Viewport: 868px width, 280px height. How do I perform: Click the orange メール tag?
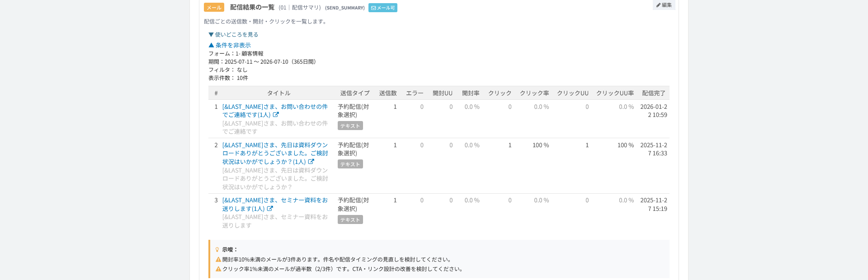[x=214, y=8]
